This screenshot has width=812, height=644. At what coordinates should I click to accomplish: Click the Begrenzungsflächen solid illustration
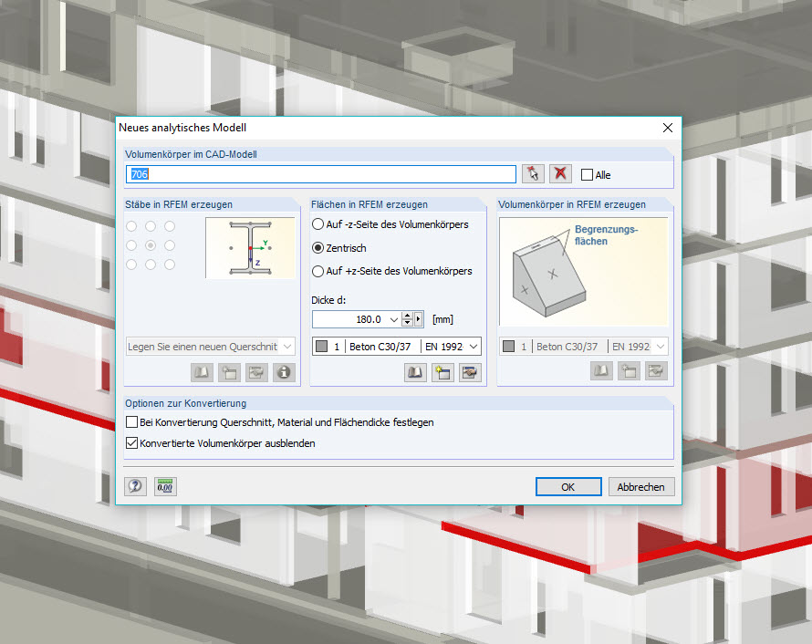pyautogui.click(x=583, y=271)
